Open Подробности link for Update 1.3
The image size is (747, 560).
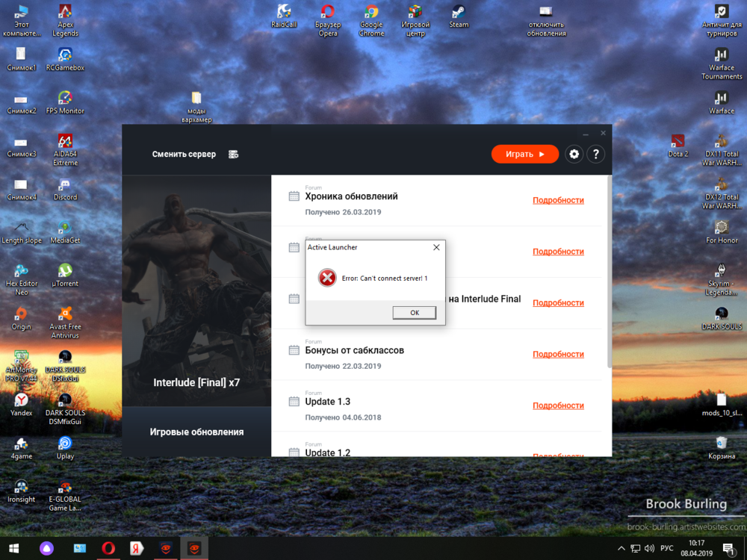click(x=558, y=406)
